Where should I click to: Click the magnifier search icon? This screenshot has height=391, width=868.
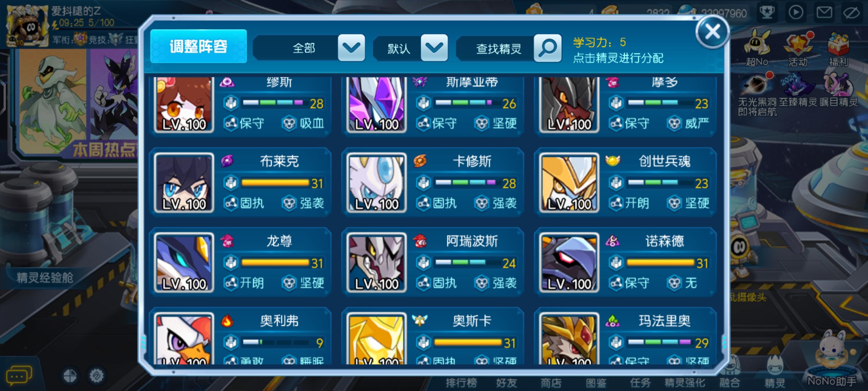547,48
